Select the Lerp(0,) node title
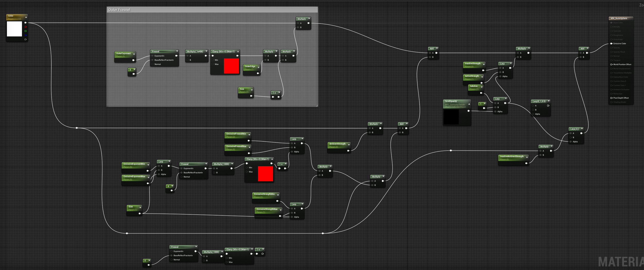The height and width of the screenshot is (270, 644). coord(574,129)
